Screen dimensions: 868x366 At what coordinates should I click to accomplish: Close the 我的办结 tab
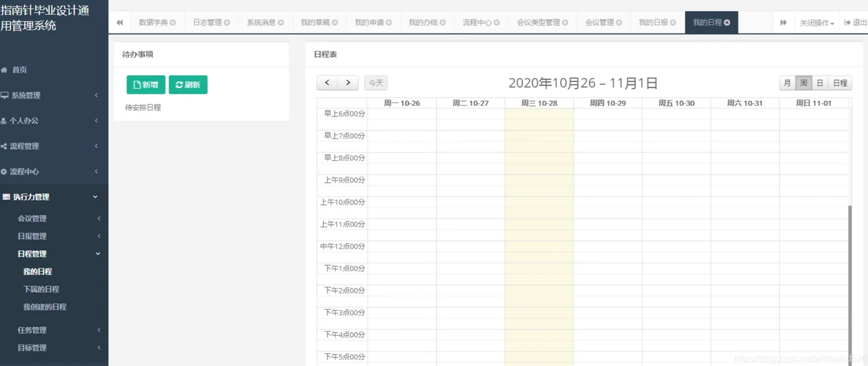tap(443, 22)
